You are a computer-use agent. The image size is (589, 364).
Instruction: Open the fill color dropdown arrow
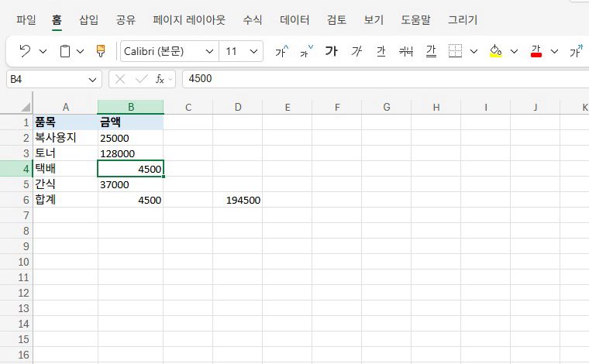point(515,51)
